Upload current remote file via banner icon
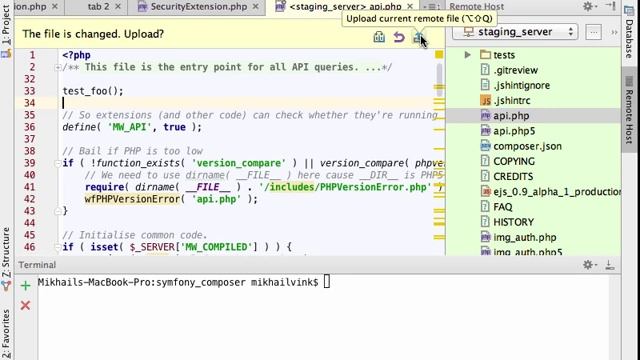The image size is (640, 360). 418,38
